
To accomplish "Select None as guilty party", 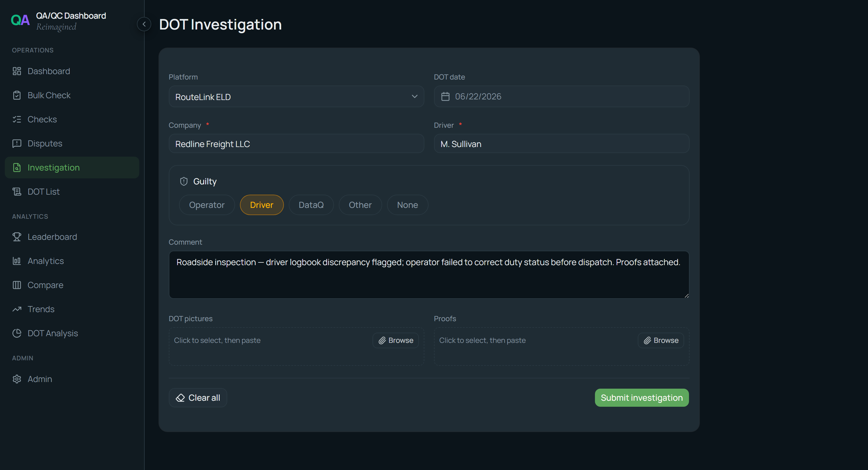I will pos(407,205).
